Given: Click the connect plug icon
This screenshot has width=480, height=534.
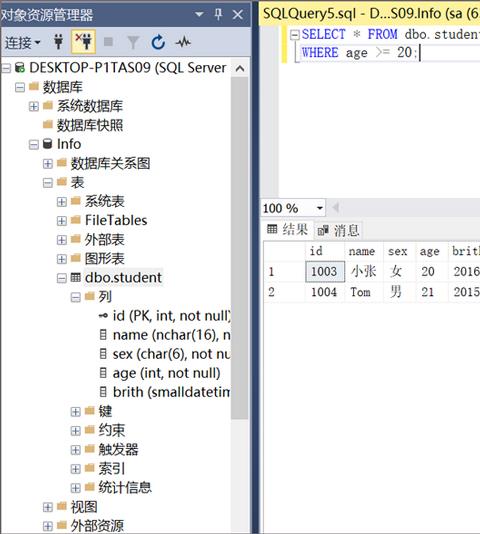Looking at the screenshot, I should tap(59, 42).
